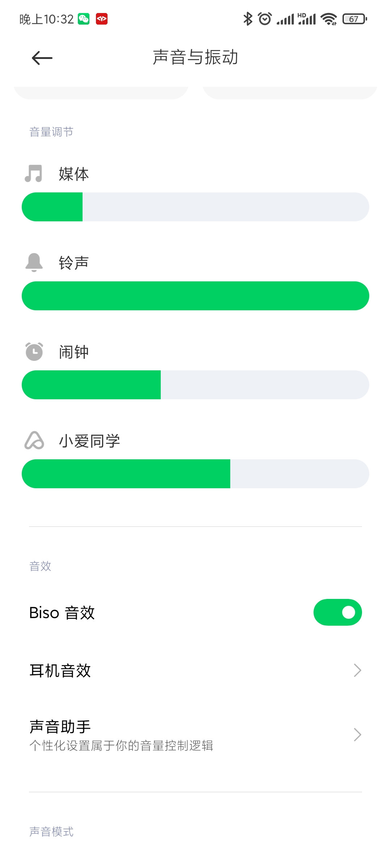Screen dimensions: 391x868
Task: Disable the Biso 音效 switch
Action: 337,612
